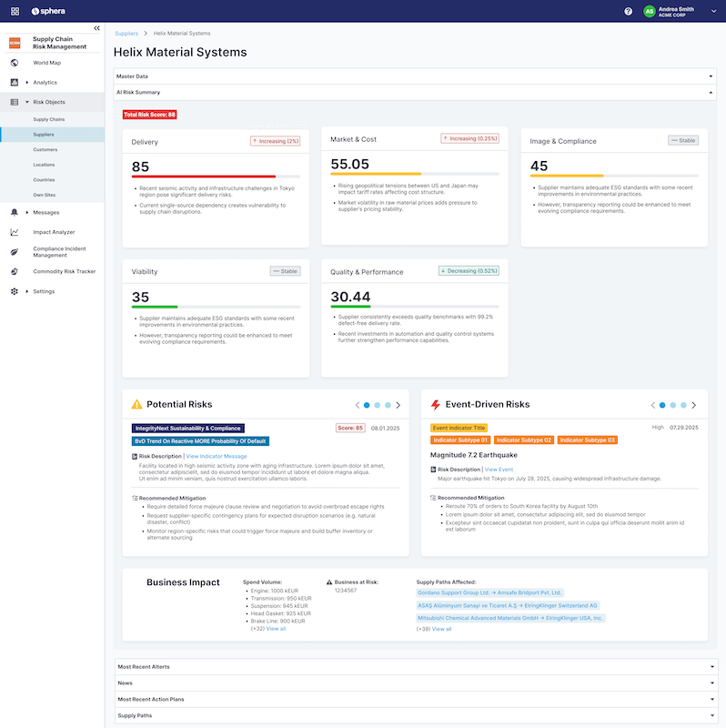This screenshot has height=728, width=726.
Task: Expand the Analytics menu arrow
Action: coord(27,83)
